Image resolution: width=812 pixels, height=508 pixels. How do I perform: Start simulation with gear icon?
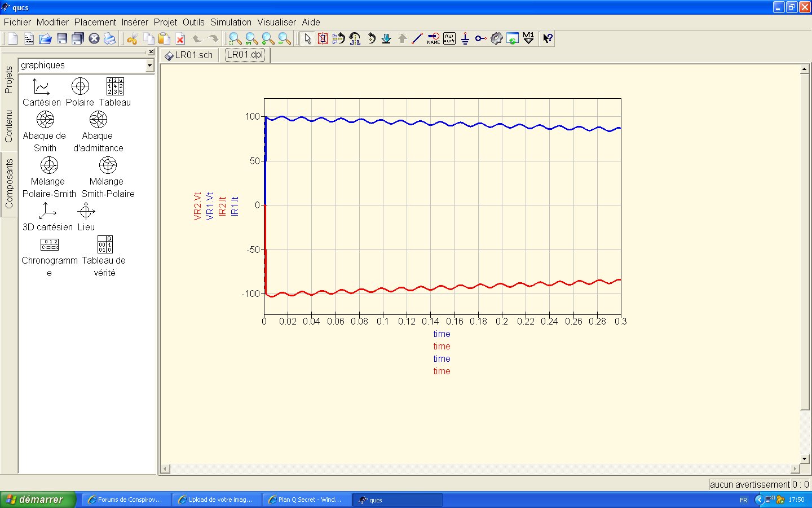click(x=496, y=38)
